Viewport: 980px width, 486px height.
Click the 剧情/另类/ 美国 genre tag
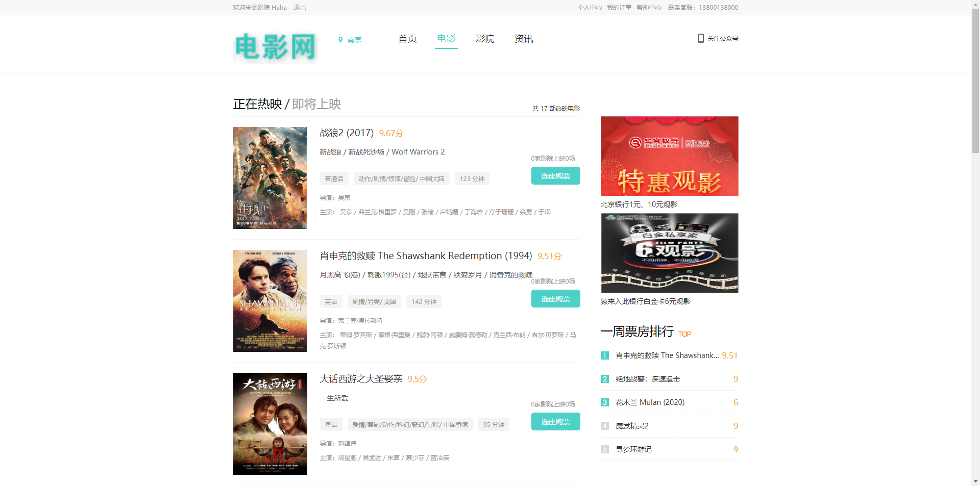pyautogui.click(x=374, y=301)
